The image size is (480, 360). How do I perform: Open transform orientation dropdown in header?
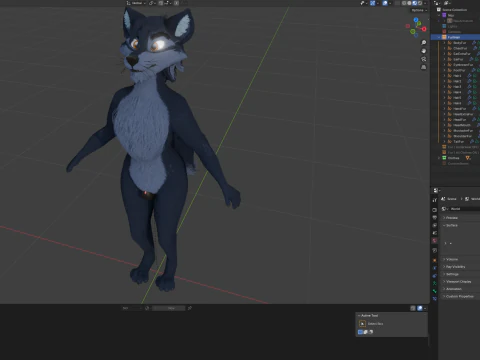(136, 3)
